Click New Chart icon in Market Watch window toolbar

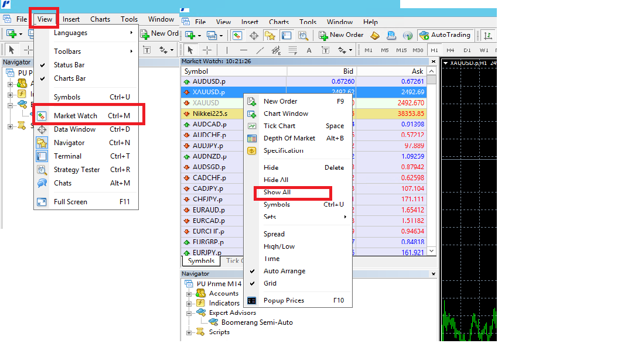[x=190, y=35]
